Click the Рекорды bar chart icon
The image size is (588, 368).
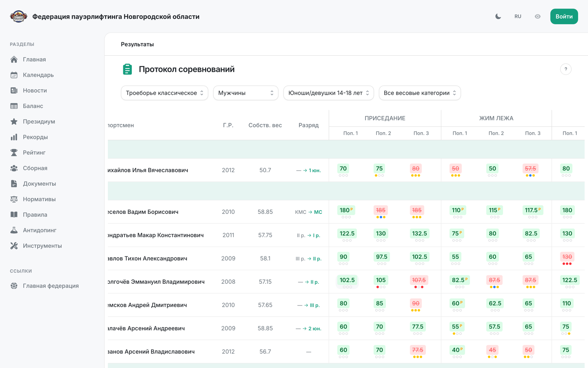[x=14, y=137]
